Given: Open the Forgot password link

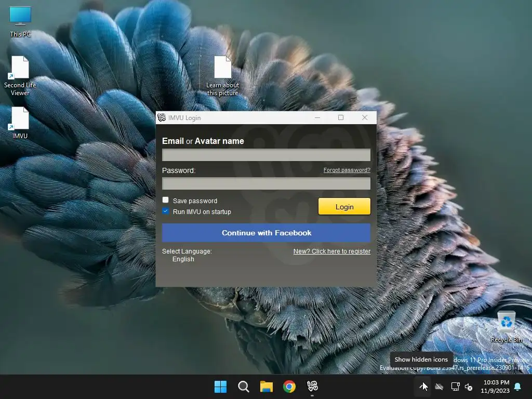Looking at the screenshot, I should click(347, 170).
